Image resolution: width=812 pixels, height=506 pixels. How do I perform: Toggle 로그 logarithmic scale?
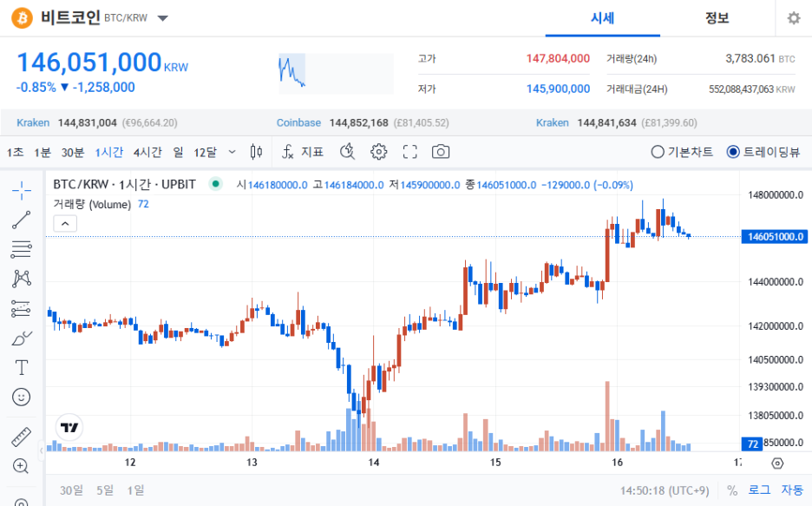pos(759,490)
